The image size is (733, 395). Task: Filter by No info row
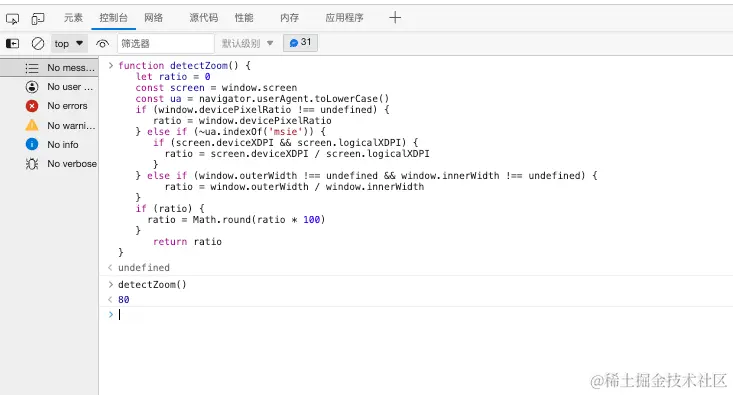pyautogui.click(x=49, y=144)
